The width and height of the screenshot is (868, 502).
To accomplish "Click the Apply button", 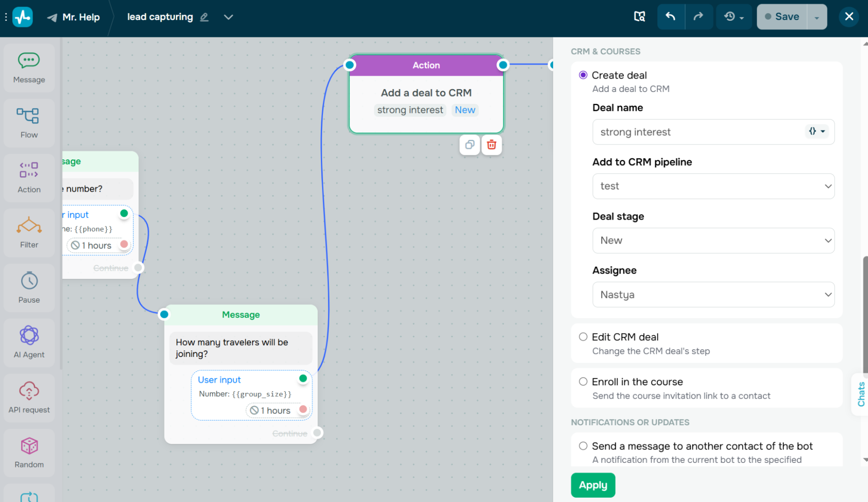I will (x=593, y=485).
